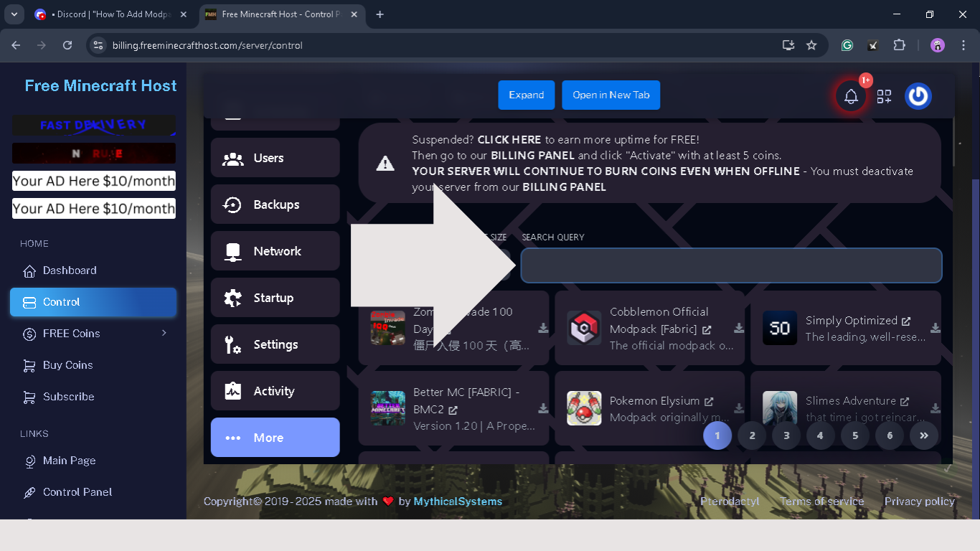Click the Slimes Adventure modpack thumbnail
980x551 pixels.
point(780,408)
